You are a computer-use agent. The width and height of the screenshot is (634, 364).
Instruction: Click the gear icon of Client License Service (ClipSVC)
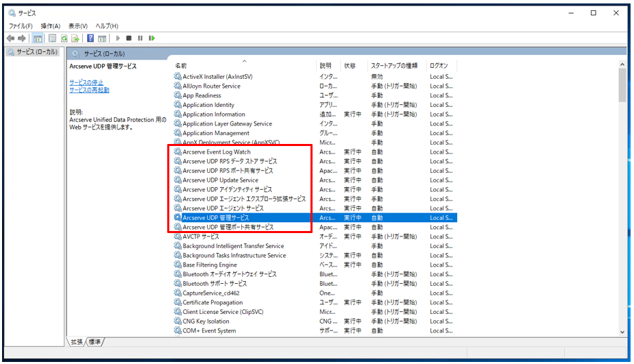[x=178, y=311]
